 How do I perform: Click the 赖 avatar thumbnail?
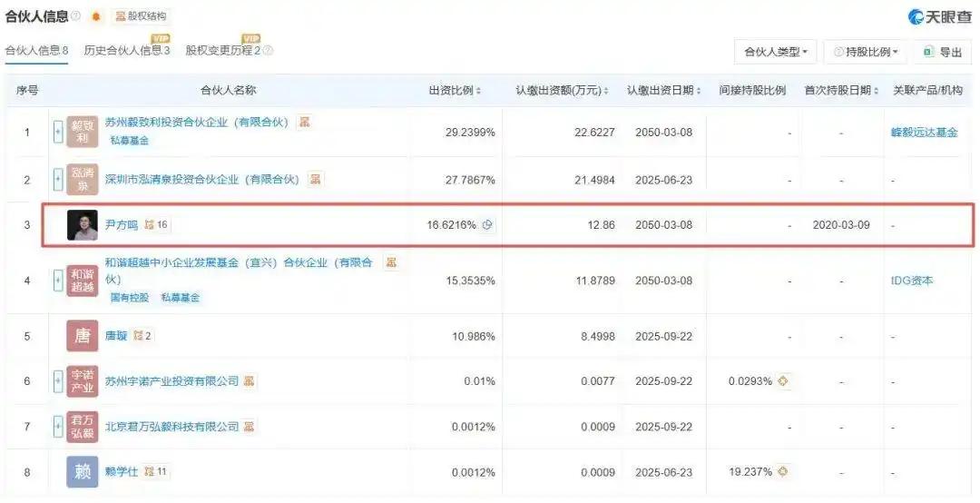tap(83, 472)
